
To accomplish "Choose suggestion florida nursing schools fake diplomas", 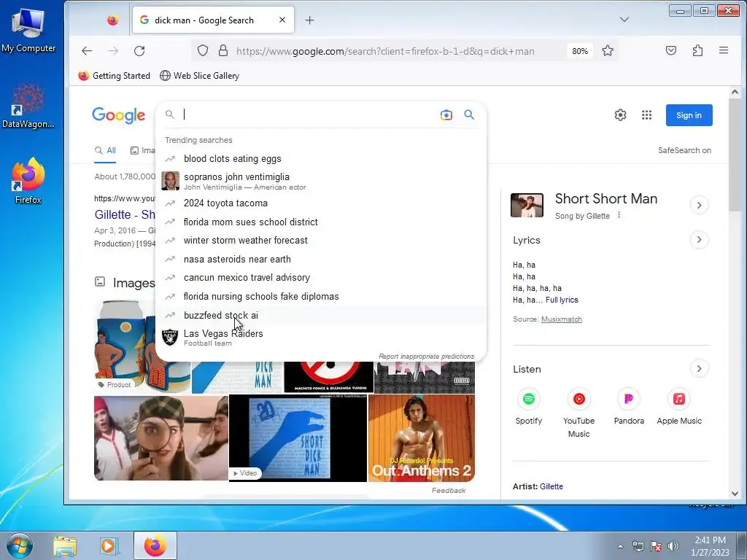I will (x=321, y=296).
